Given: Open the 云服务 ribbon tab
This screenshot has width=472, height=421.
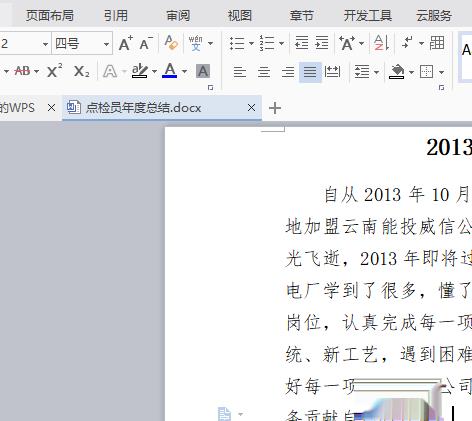Looking at the screenshot, I should (x=434, y=15).
